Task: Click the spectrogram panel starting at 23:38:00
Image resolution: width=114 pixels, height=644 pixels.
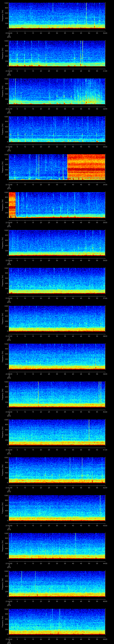Action: (57, 357)
